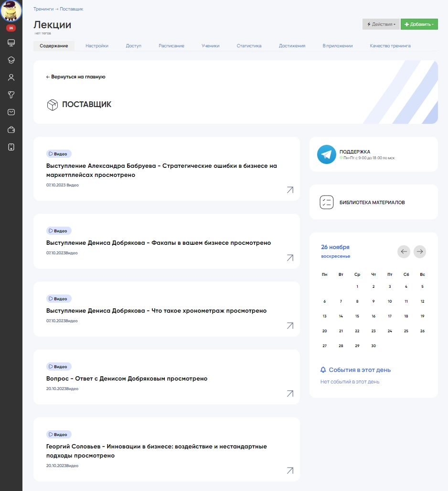Viewport: 448px width, 491px height.
Task: Go to next month in calendar
Action: [x=420, y=251]
